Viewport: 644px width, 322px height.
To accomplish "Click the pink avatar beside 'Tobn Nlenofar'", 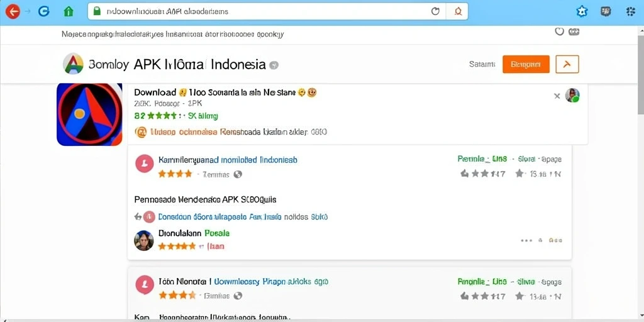I will tap(145, 286).
